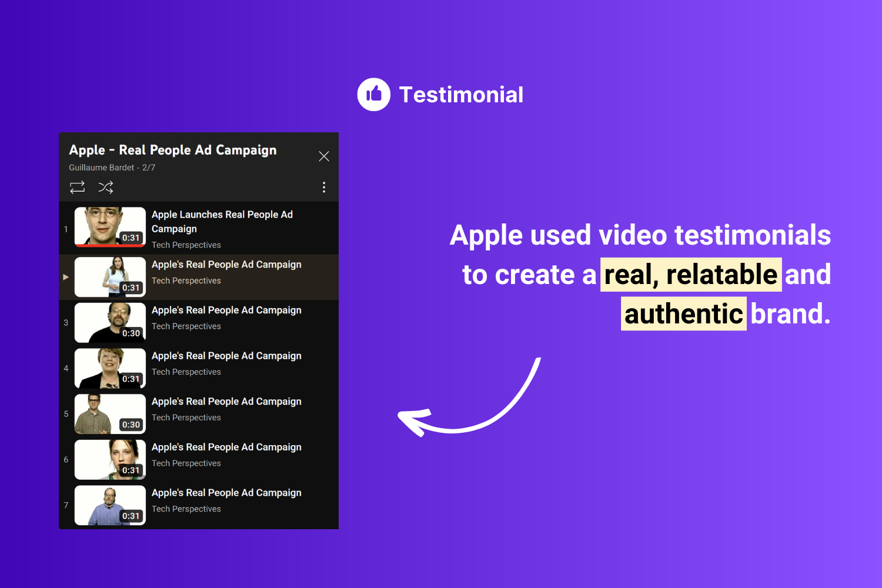Click video 3's thumbnail
Image resolution: width=882 pixels, height=588 pixels.
click(x=110, y=322)
